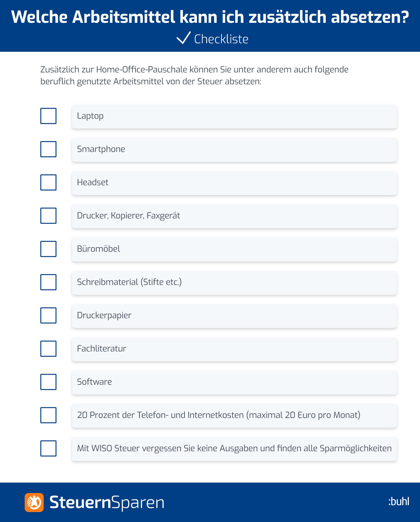Click the WISO Steuer hint text row
Image resolution: width=420 pixels, height=522 pixels.
(x=234, y=449)
